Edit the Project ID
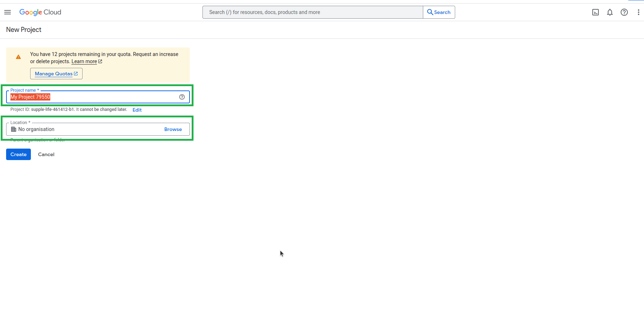 [137, 110]
